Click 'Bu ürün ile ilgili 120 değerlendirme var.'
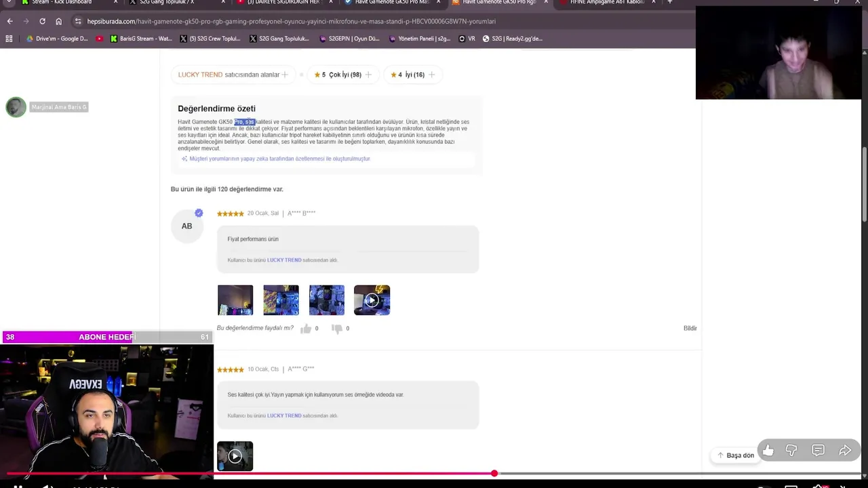The height and width of the screenshot is (488, 868). 227,189
